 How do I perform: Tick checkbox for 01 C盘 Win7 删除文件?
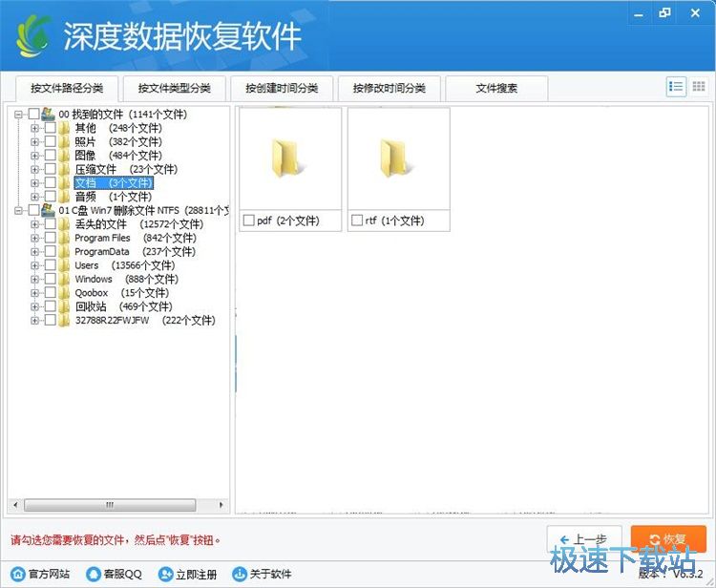point(33,210)
